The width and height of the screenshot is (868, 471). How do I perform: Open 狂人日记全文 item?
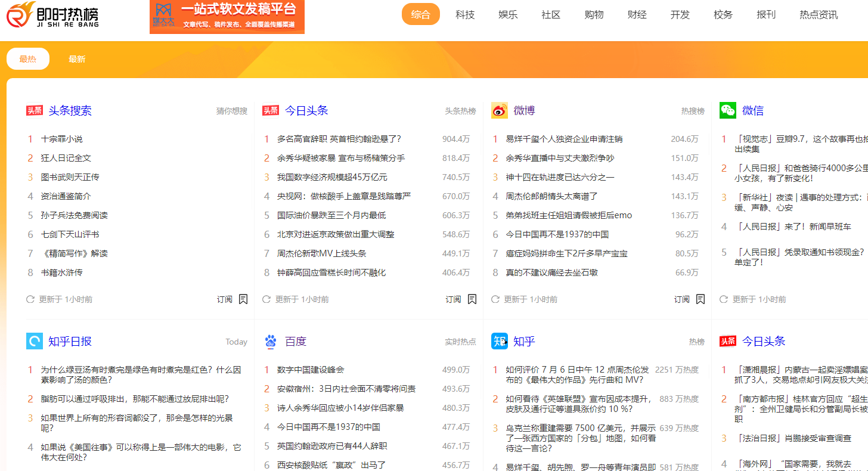[66, 158]
